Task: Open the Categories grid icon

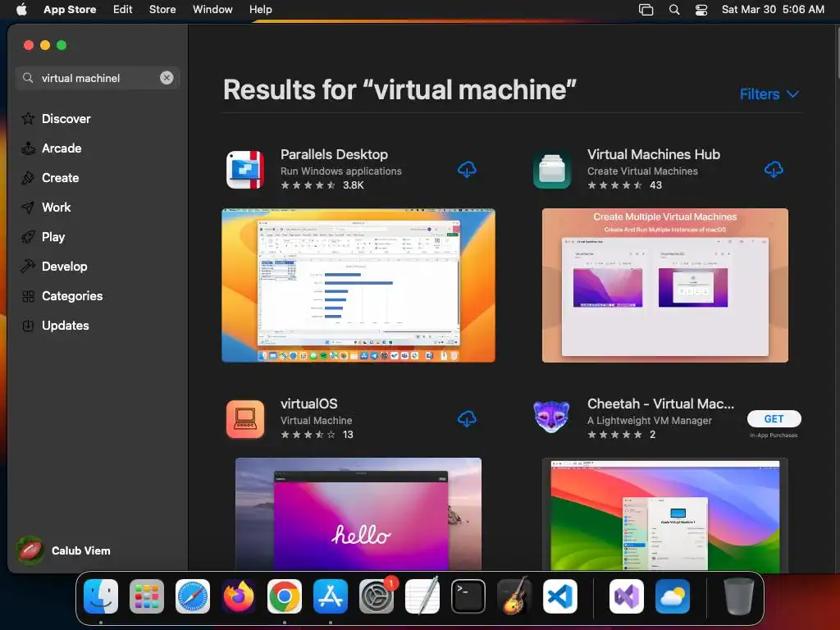Action: [x=28, y=296]
